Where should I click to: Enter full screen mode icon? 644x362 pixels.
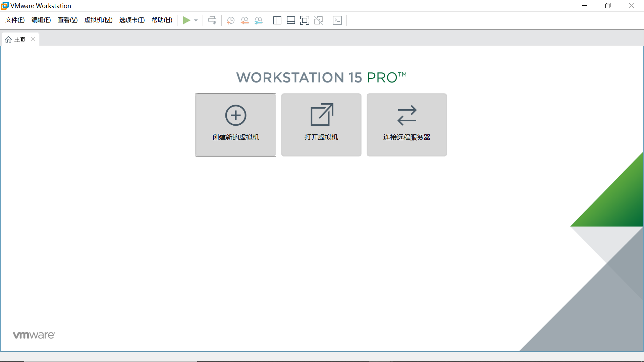305,20
